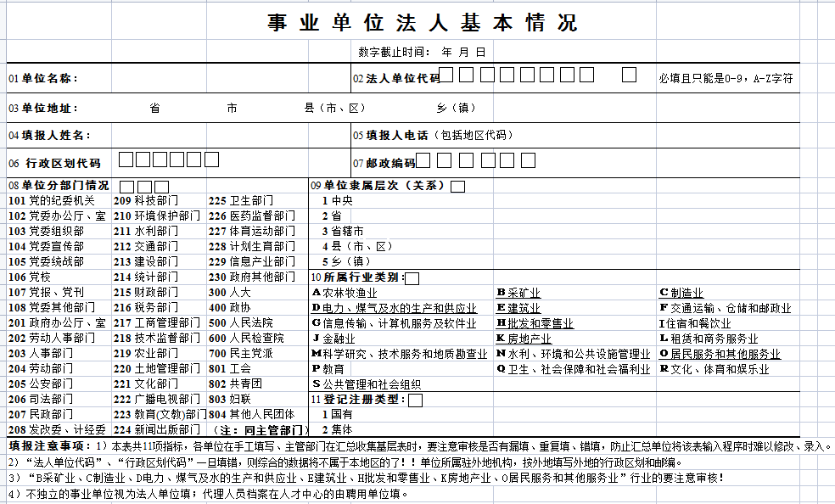Select the first 行政区划代码 box
This screenshot has height=504, width=835.
point(126,159)
